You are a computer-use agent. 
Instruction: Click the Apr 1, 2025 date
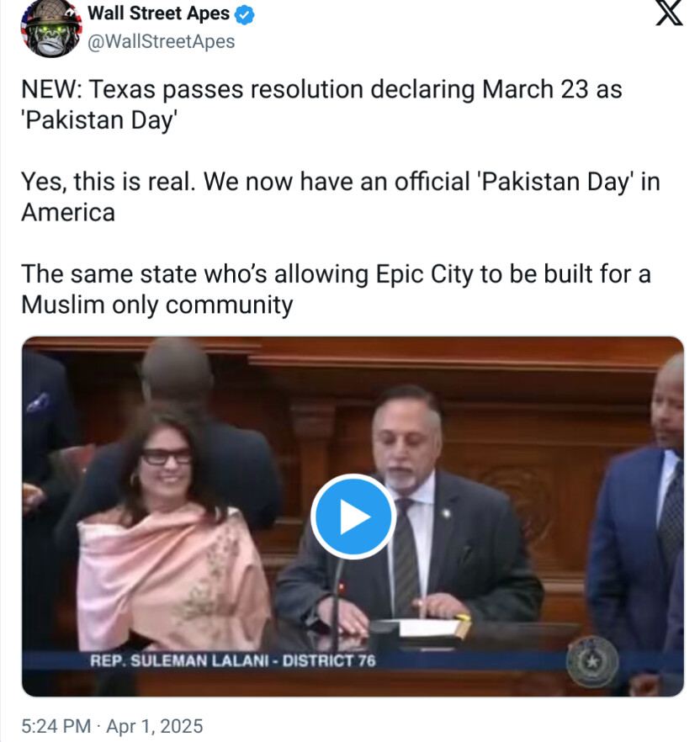coord(154,726)
